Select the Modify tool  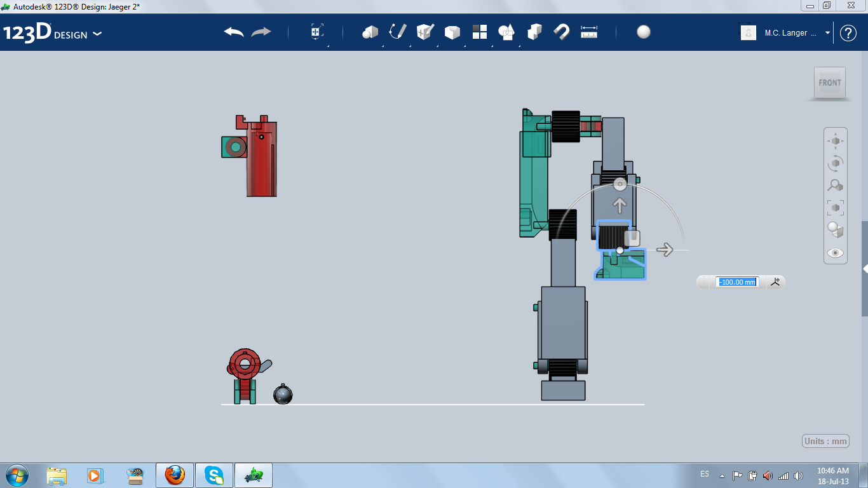452,32
